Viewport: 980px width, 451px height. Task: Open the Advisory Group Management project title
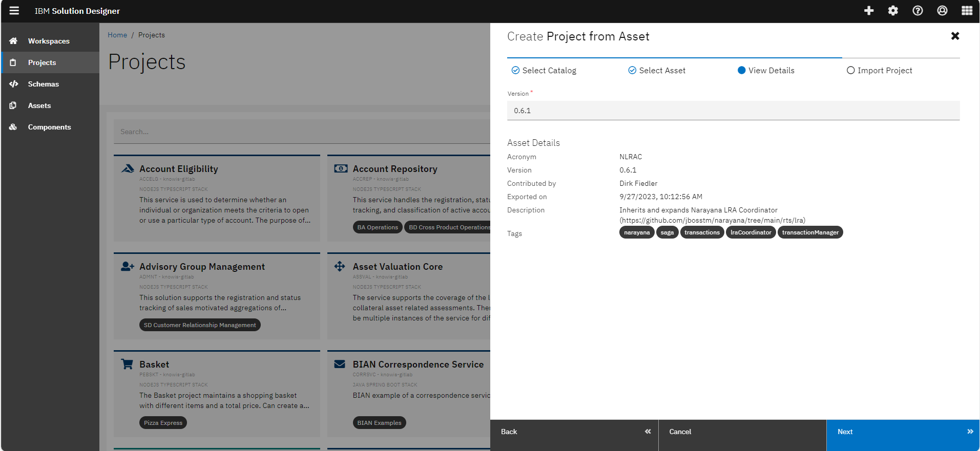point(202,266)
